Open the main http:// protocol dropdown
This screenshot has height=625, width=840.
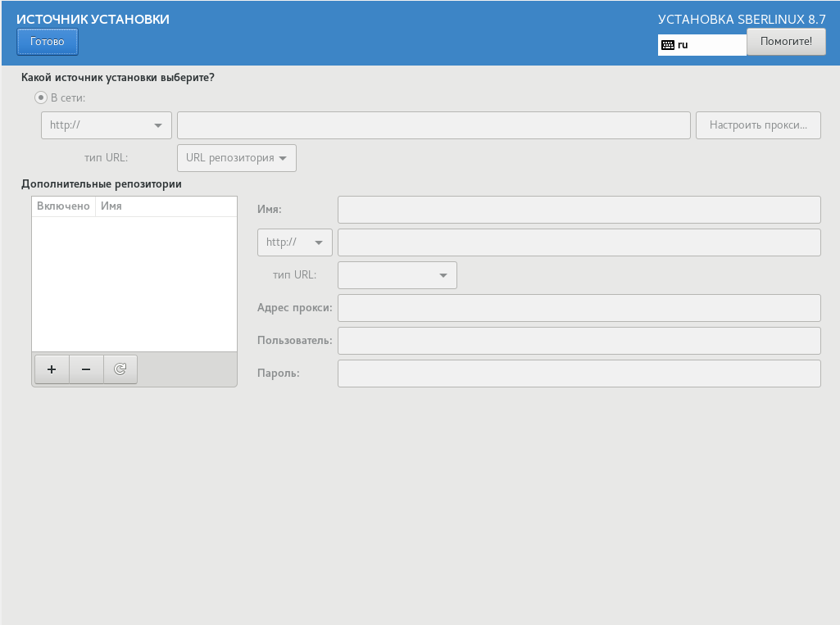pyautogui.click(x=106, y=125)
